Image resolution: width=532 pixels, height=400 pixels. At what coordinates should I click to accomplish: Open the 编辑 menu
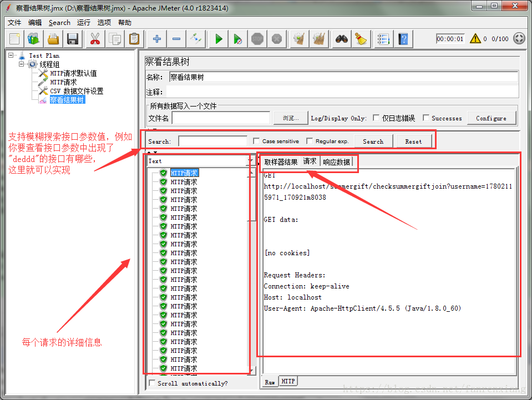pos(35,22)
